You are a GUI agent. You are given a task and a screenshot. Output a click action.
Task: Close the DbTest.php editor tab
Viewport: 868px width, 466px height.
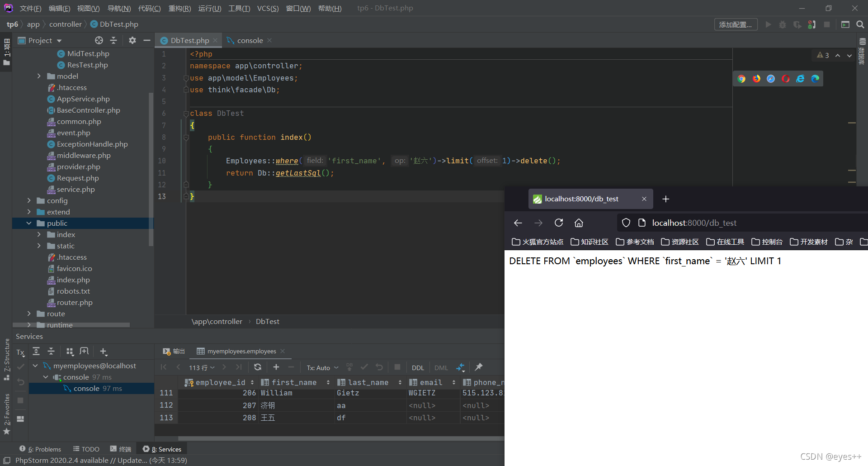click(x=215, y=40)
